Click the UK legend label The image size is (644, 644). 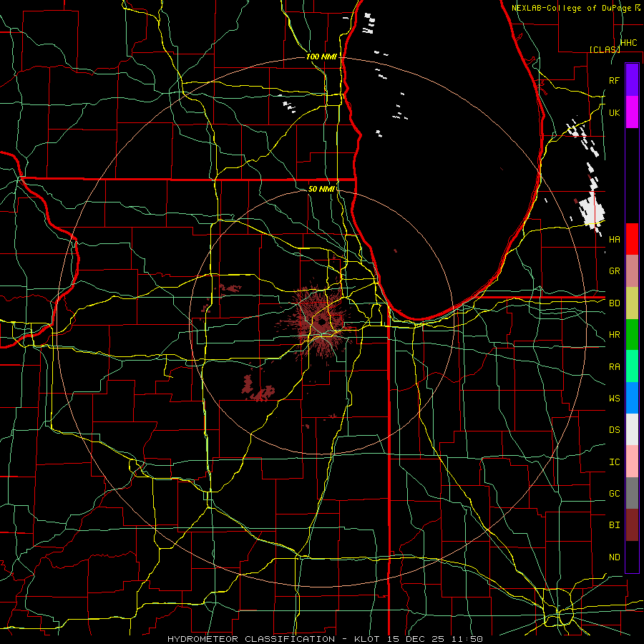click(x=614, y=112)
